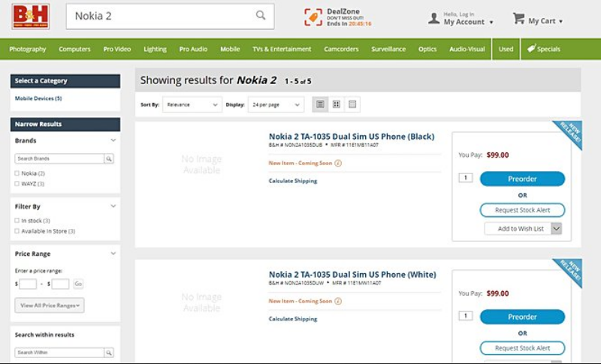Open the Pro Audio menu

pos(193,49)
